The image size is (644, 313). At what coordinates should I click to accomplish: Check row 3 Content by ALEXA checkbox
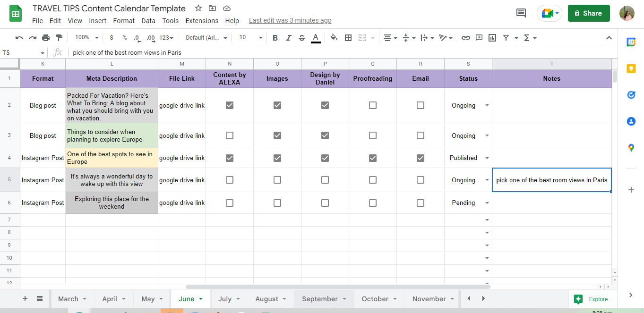(230, 135)
